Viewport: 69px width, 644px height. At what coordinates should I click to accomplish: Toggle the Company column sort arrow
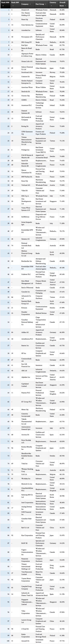click(30, 4)
